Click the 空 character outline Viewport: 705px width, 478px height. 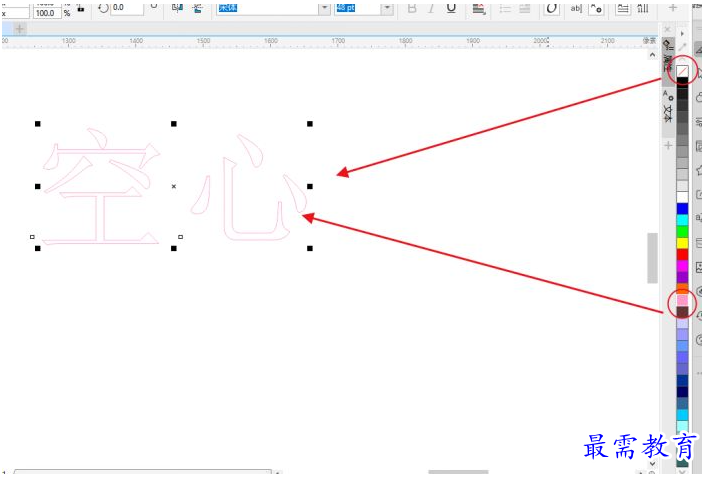pos(101,187)
